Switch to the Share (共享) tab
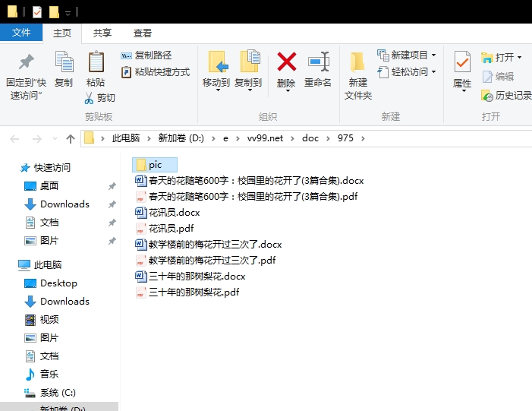 [102, 33]
